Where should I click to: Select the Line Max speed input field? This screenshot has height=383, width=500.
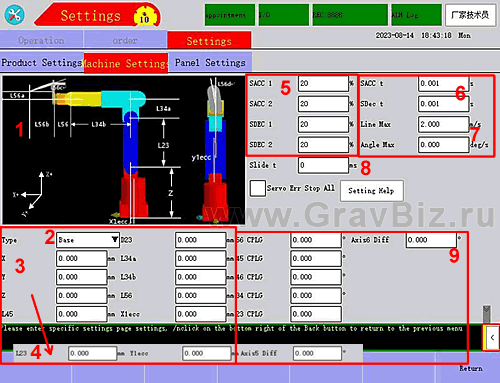click(444, 124)
